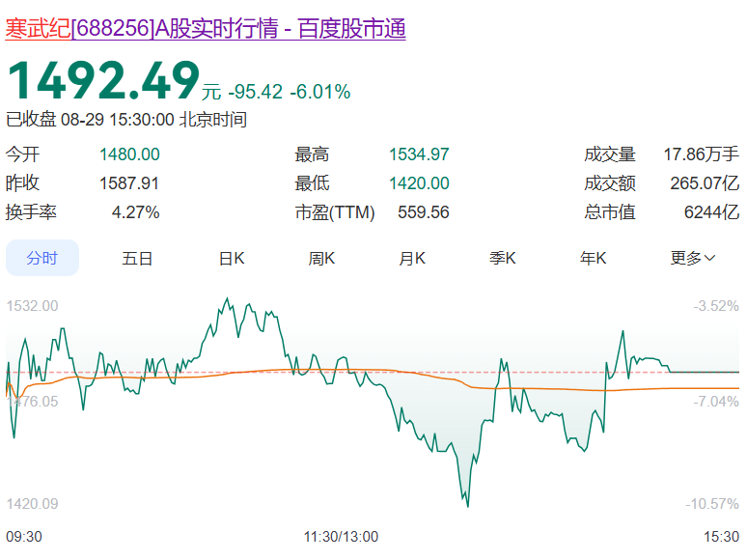Screen dimensions: 747x560
Task: Click the -10.57% percentage axis label
Action: (x=714, y=504)
